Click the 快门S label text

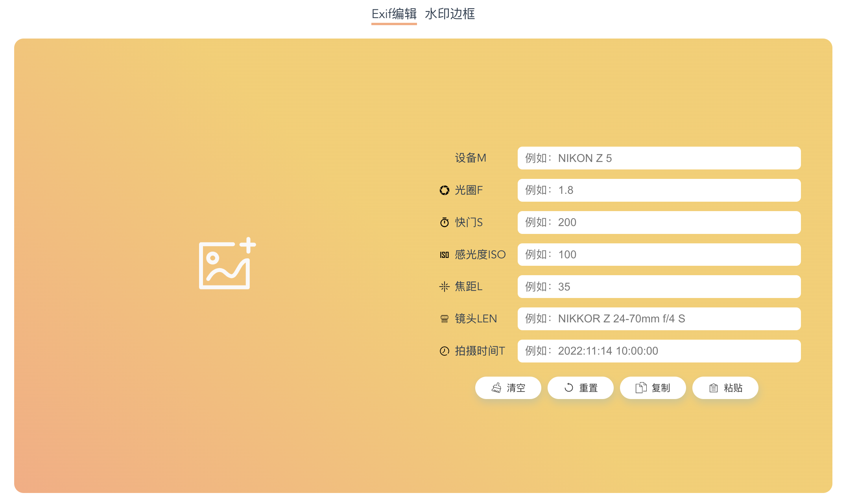[x=469, y=223]
